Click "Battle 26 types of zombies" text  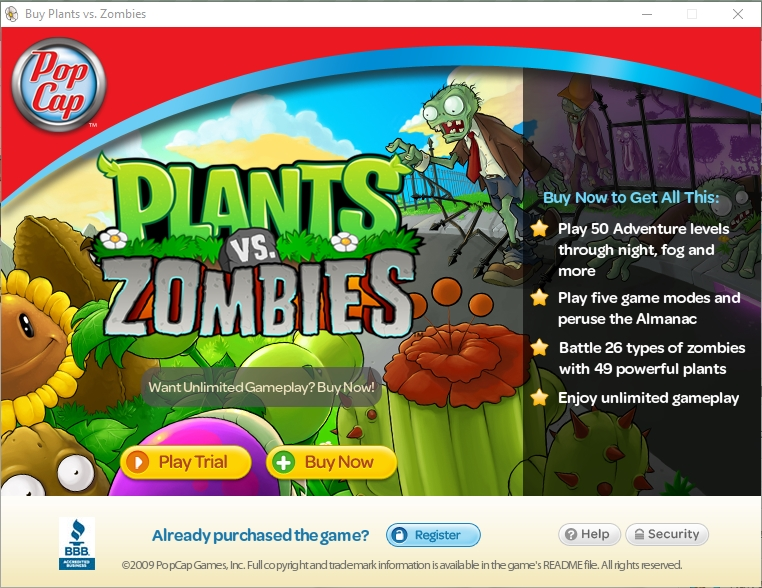(x=652, y=358)
